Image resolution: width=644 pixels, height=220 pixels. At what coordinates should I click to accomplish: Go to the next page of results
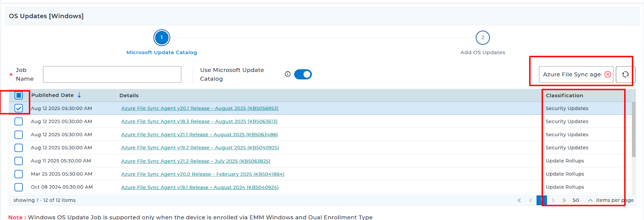coord(553,200)
